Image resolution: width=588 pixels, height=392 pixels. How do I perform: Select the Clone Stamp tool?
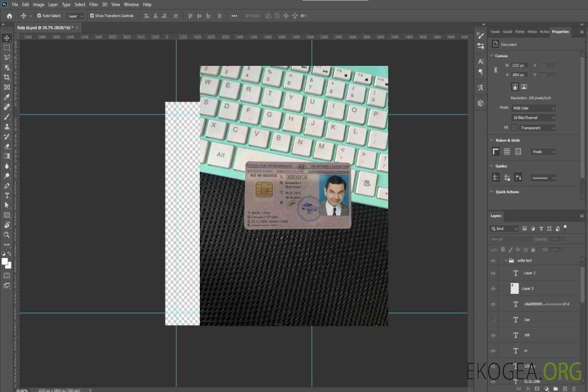[7, 127]
